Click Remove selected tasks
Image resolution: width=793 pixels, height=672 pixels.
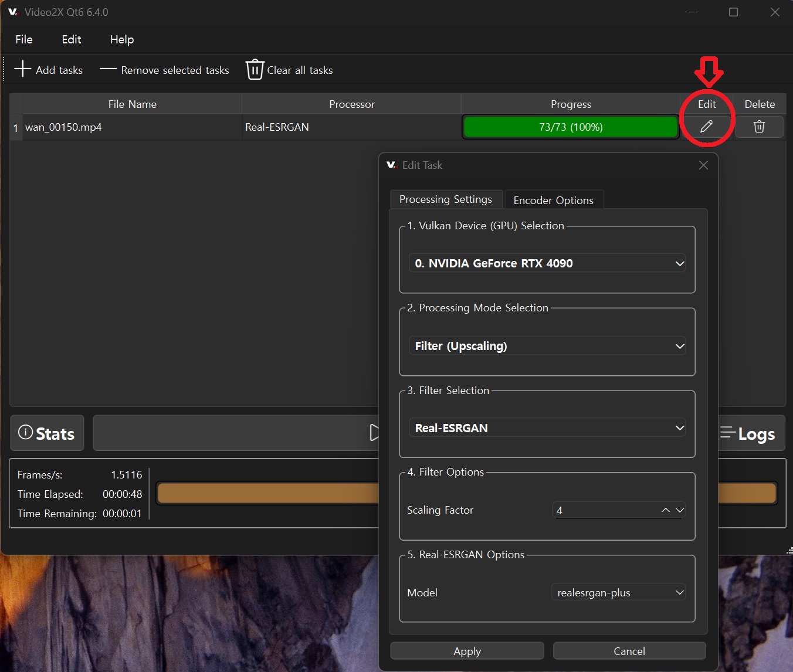pos(165,70)
